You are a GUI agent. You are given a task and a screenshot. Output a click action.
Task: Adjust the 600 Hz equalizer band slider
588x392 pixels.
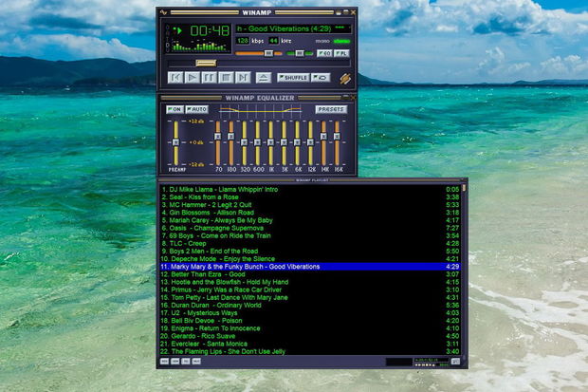[x=257, y=142]
